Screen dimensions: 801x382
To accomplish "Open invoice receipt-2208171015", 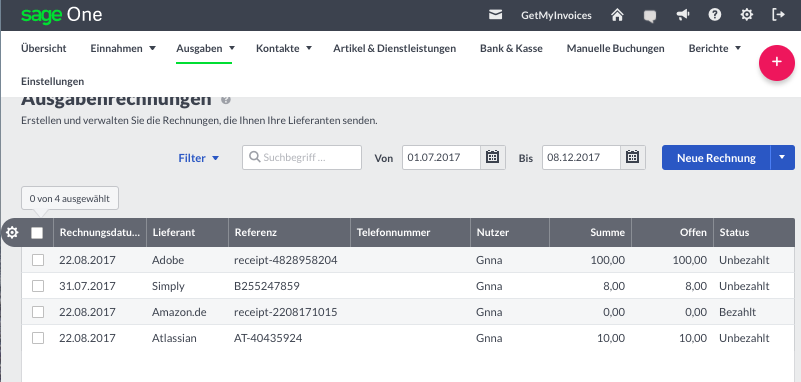I will point(286,312).
